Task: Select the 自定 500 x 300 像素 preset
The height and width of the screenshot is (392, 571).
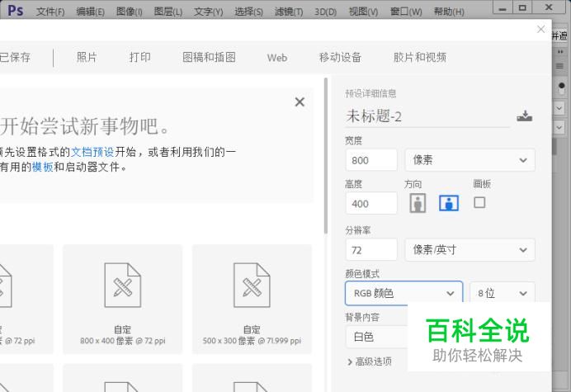Action: click(x=252, y=299)
